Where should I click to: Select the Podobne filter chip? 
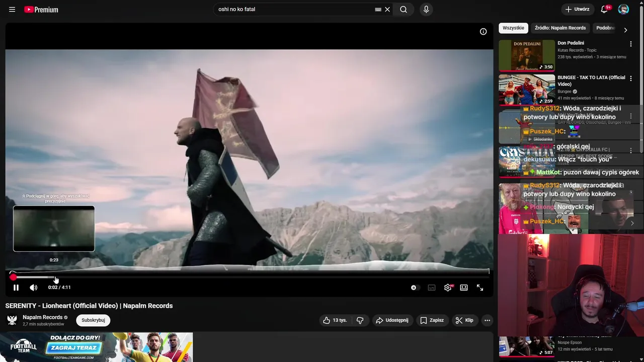pyautogui.click(x=605, y=28)
